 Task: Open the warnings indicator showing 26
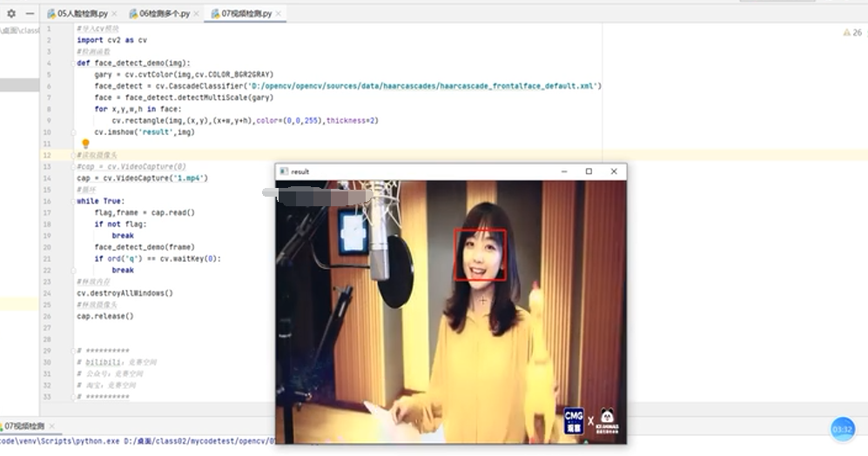coord(851,32)
